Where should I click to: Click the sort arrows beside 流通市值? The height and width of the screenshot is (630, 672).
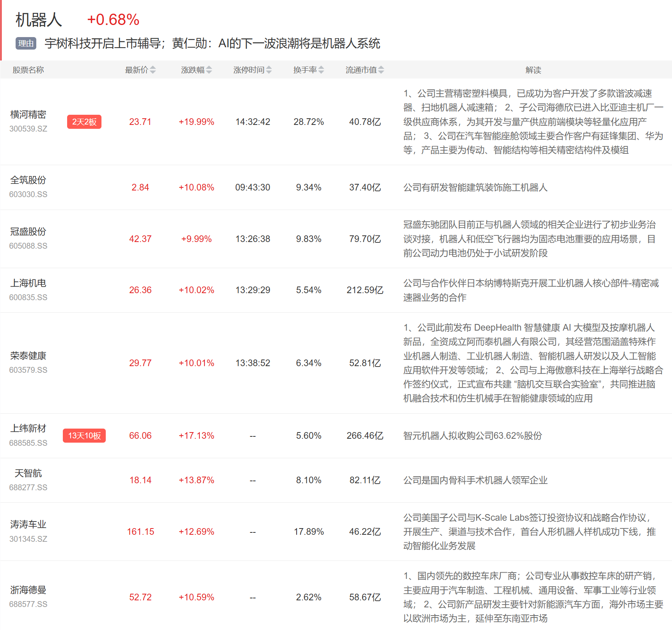point(381,70)
